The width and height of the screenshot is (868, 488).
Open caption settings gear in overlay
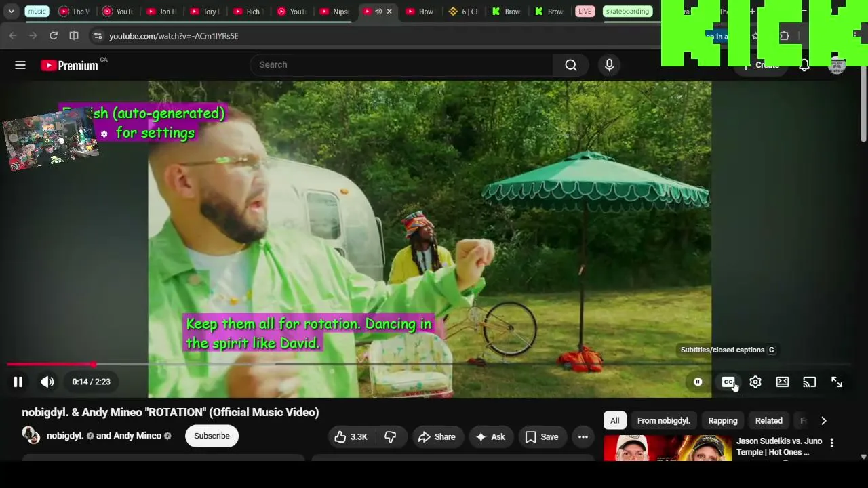pos(104,134)
